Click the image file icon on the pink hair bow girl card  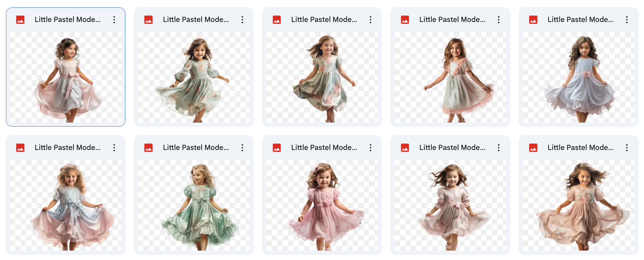277,148
